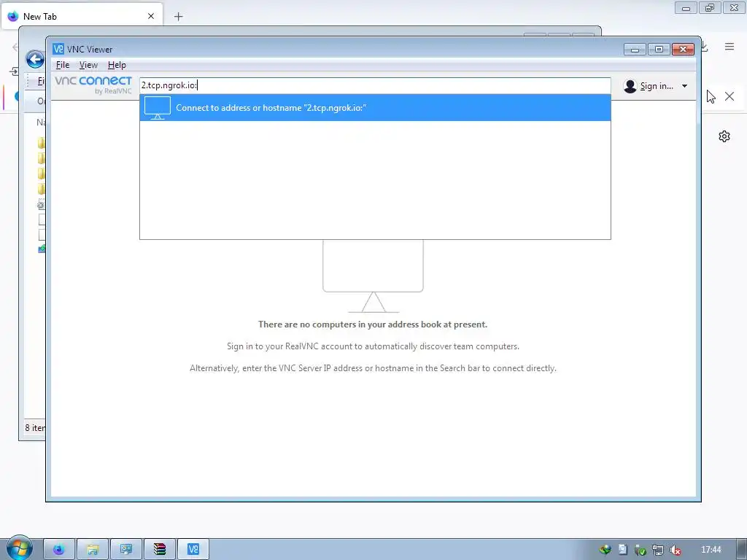Select the Connect to address "2.tcp.ngrok.io:" suggestion

(x=374, y=108)
